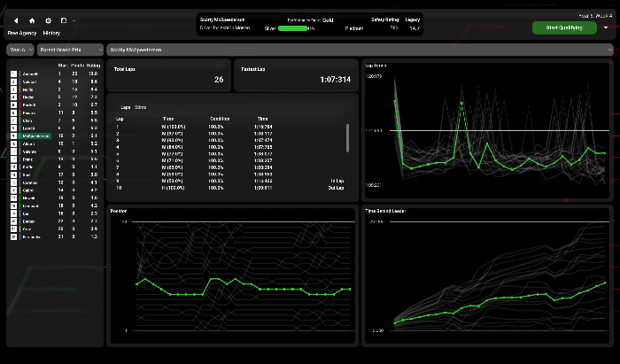Click the back arrow icon
620x364 pixels.
[16, 19]
